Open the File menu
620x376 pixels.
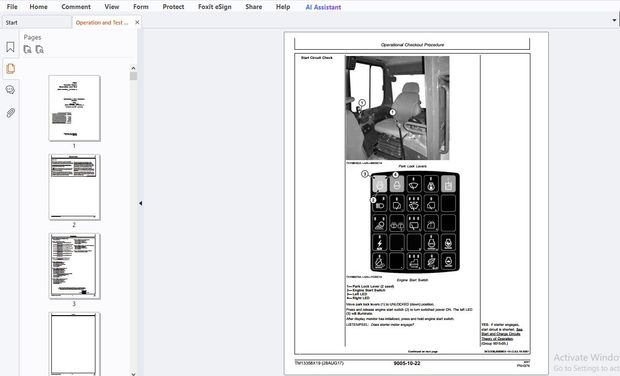[x=12, y=7]
